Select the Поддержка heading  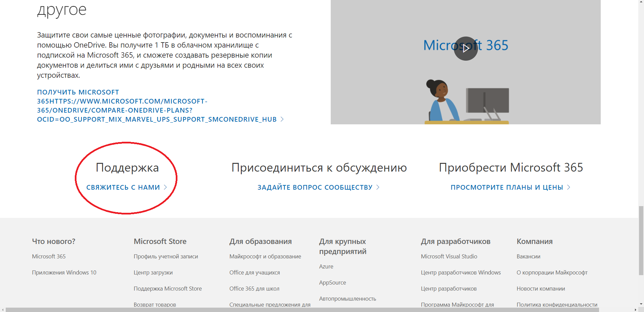click(127, 168)
